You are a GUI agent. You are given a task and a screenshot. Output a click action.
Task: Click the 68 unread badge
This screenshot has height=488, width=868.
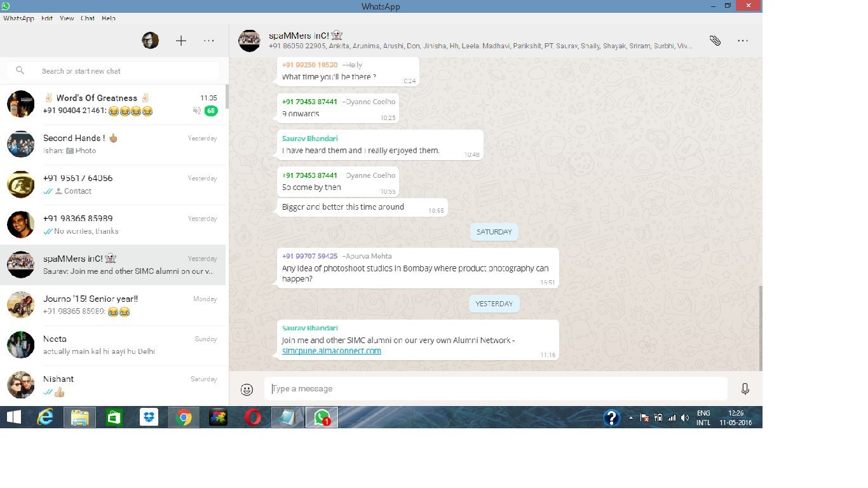click(211, 111)
